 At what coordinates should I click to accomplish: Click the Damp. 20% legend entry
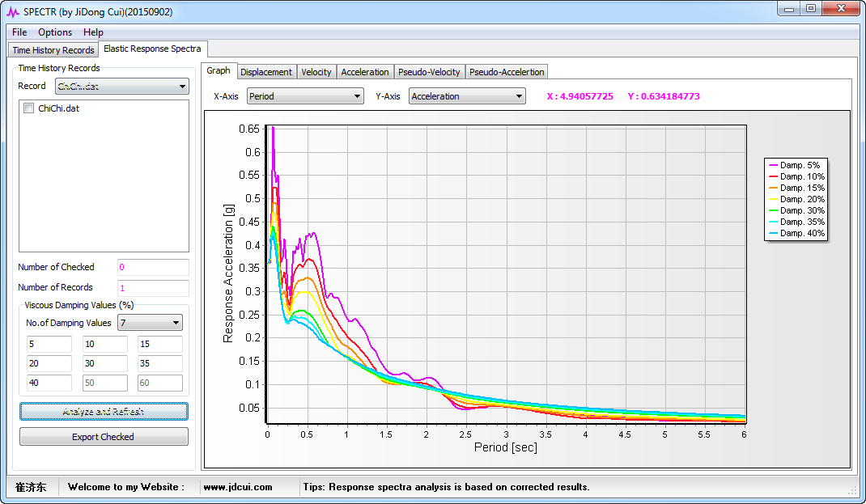click(x=796, y=199)
